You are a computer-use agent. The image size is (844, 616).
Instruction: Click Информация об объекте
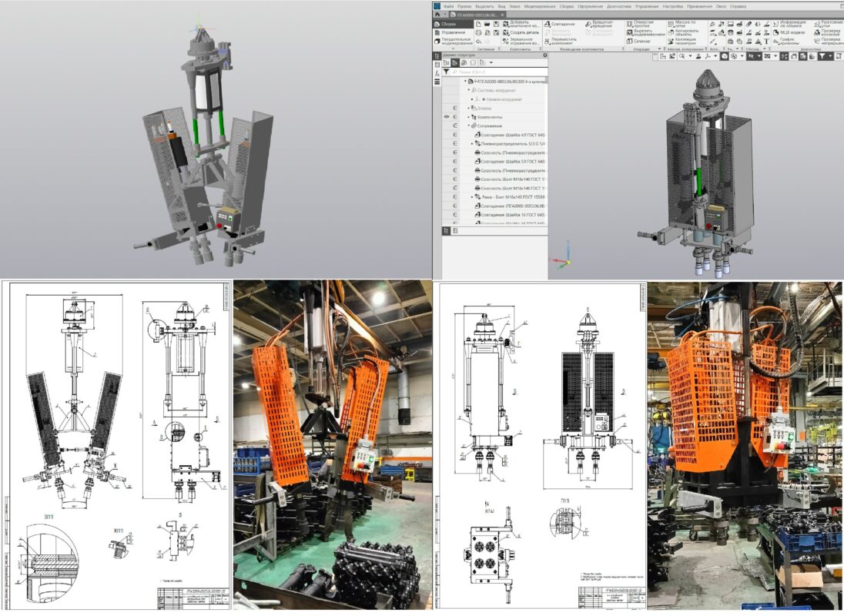[789, 24]
